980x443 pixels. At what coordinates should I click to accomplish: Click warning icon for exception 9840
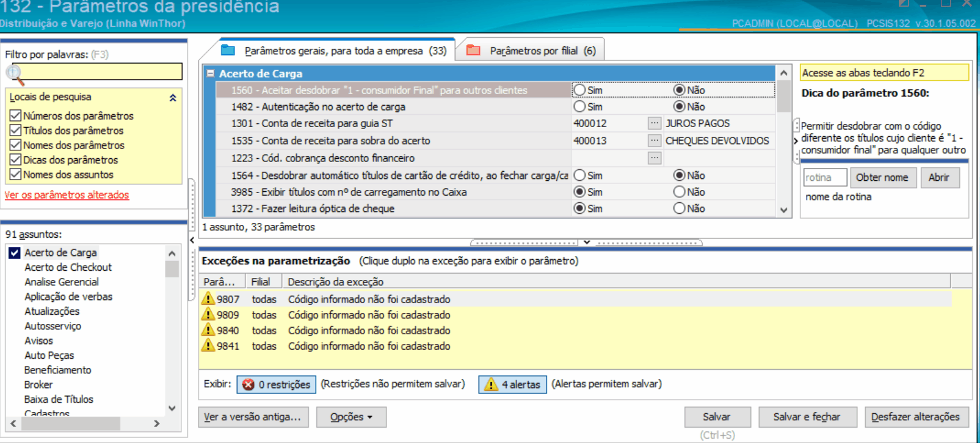coord(208,330)
